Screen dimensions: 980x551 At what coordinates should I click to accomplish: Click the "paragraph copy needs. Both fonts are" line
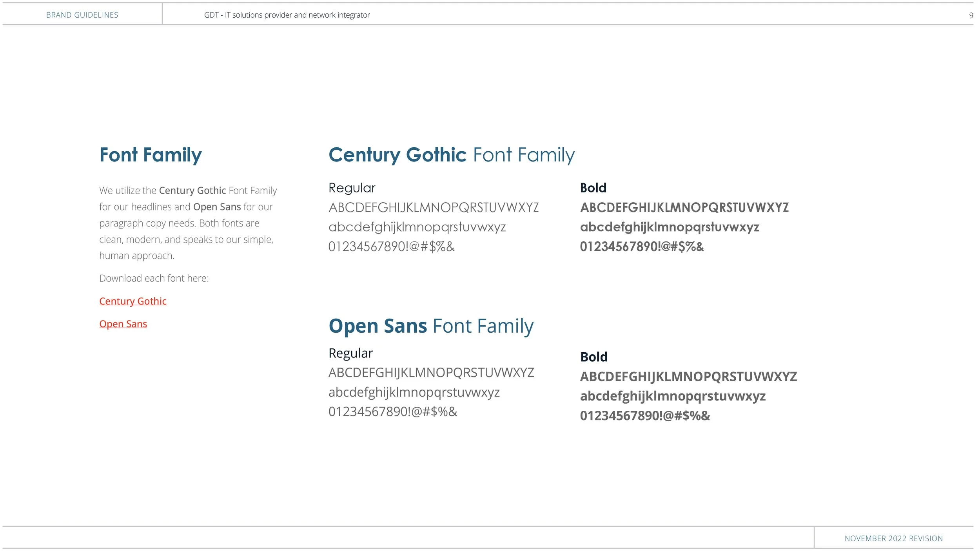179,223
